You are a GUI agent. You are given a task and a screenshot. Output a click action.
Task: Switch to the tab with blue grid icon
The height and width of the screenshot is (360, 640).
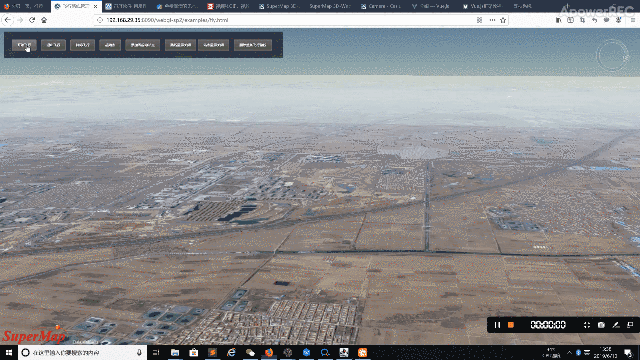tap(127, 6)
